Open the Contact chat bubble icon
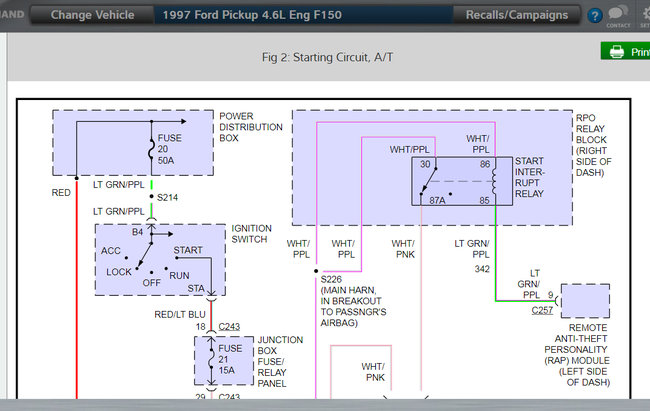 (x=618, y=17)
